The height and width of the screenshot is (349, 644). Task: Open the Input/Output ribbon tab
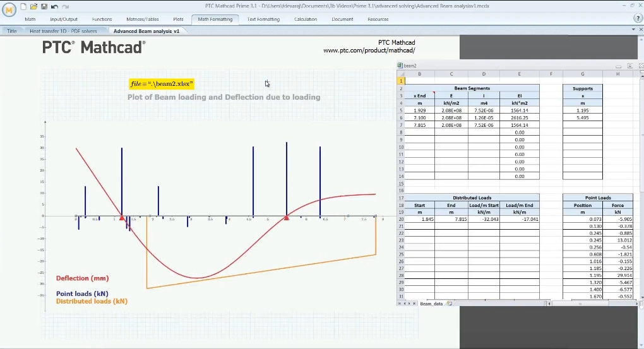point(64,20)
